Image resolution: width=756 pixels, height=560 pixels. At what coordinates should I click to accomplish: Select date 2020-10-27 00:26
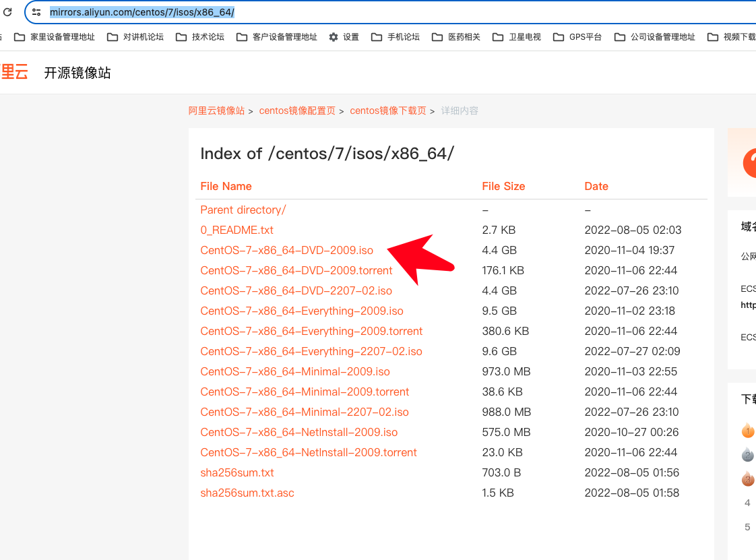631,433
